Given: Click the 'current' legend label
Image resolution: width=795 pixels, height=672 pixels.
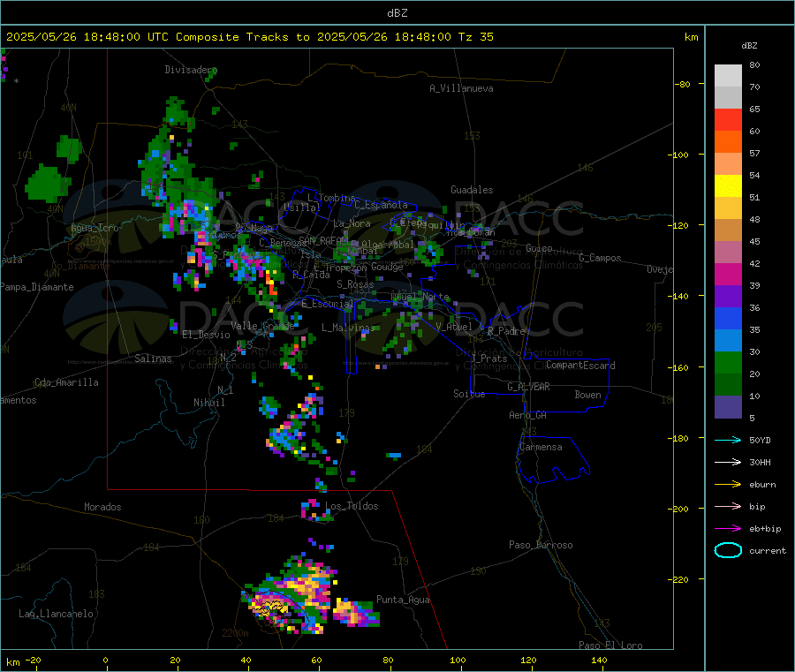Looking at the screenshot, I should [x=768, y=551].
